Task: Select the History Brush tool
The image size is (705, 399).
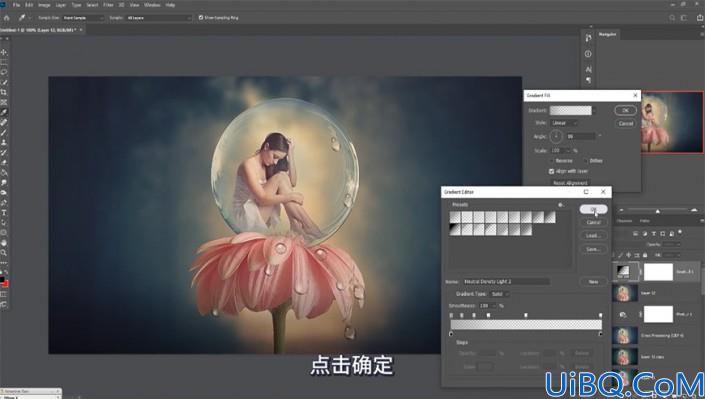Action: (x=4, y=152)
